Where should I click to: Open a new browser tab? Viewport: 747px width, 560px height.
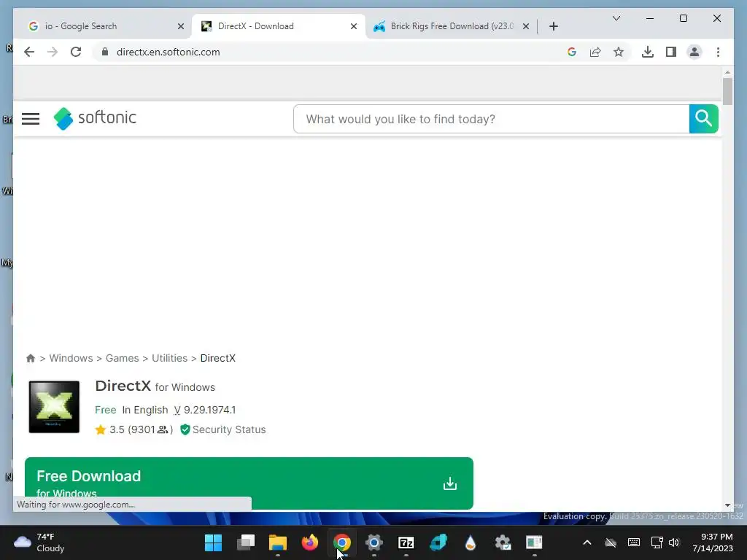[x=553, y=26]
